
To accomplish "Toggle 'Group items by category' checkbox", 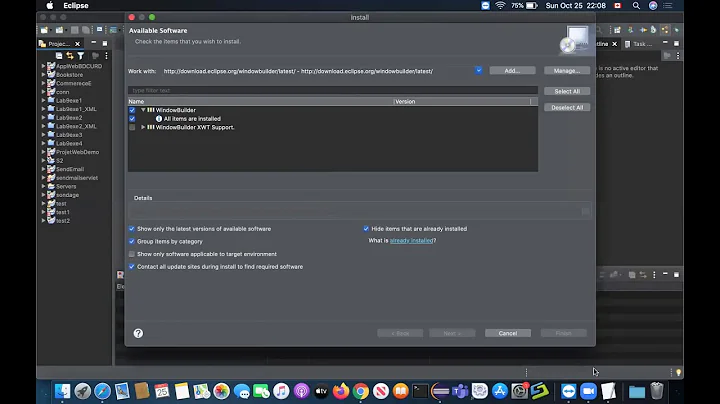I will click(x=132, y=241).
